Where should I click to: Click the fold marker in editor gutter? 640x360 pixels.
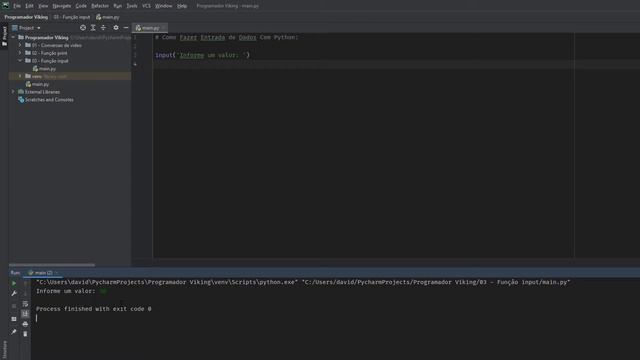tap(135, 64)
